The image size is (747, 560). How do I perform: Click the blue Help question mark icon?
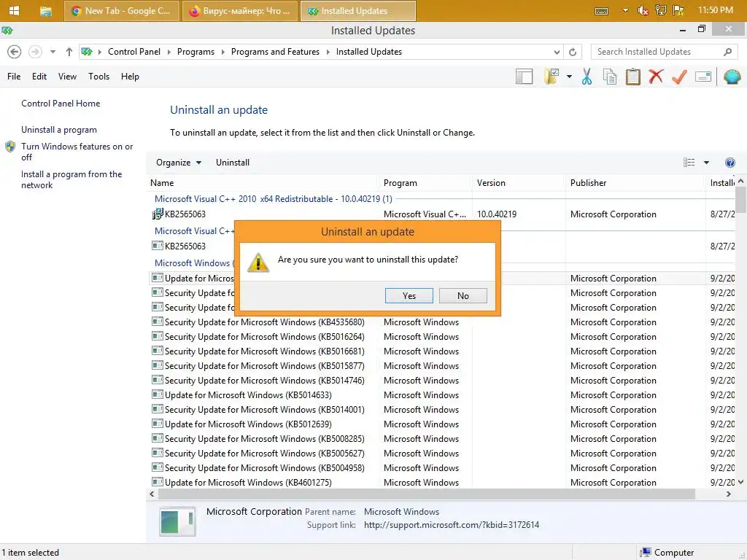pyautogui.click(x=729, y=163)
